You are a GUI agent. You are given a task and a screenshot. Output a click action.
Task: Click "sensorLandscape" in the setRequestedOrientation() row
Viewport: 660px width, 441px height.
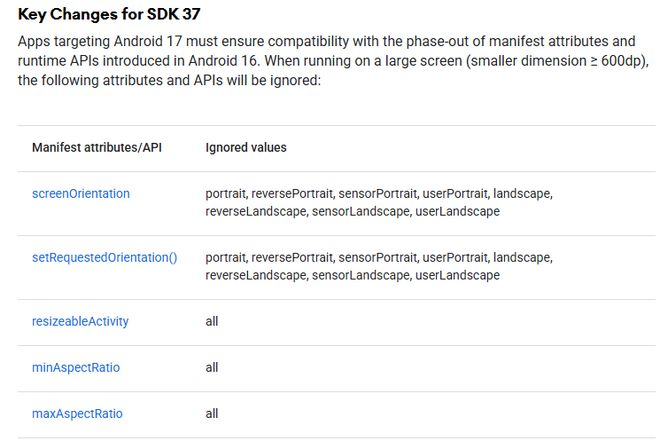click(361, 275)
